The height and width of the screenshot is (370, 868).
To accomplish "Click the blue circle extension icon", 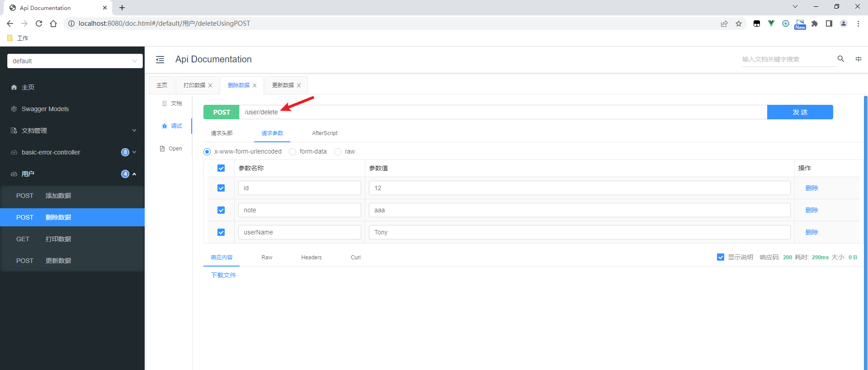I will click(786, 23).
